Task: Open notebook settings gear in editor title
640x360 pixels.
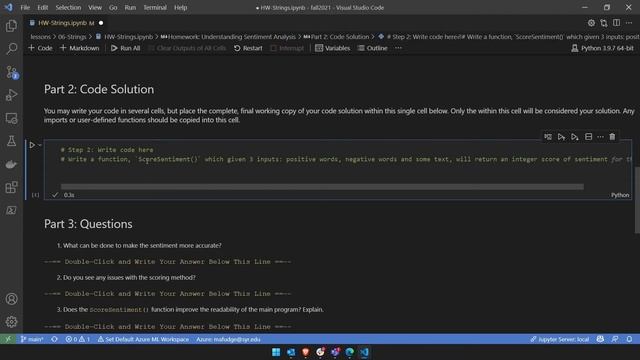Action: pos(591,23)
